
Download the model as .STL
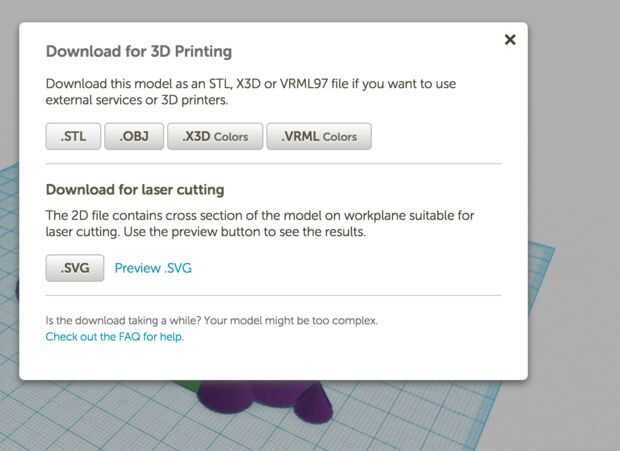(73, 136)
